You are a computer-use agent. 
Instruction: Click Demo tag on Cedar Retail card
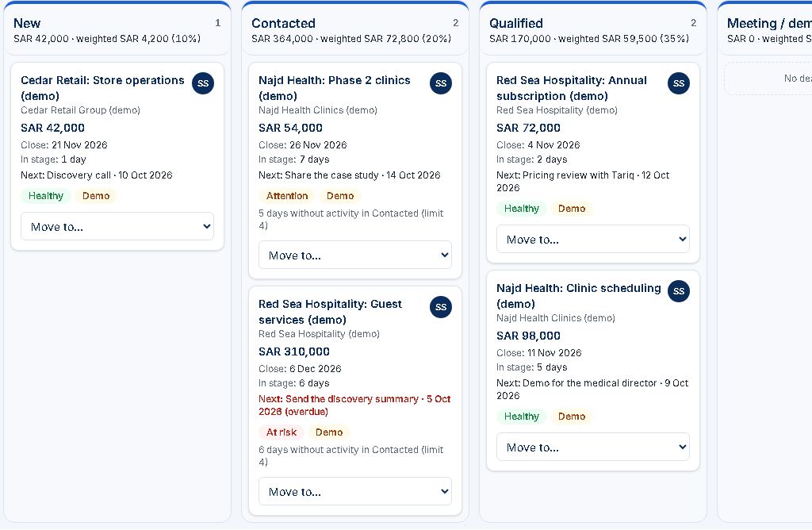tap(96, 196)
